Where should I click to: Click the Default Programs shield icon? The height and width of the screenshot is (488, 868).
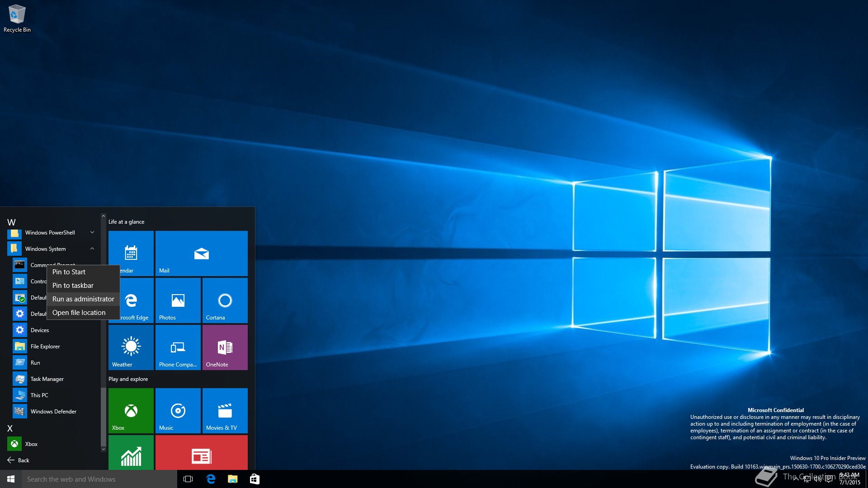(x=19, y=298)
